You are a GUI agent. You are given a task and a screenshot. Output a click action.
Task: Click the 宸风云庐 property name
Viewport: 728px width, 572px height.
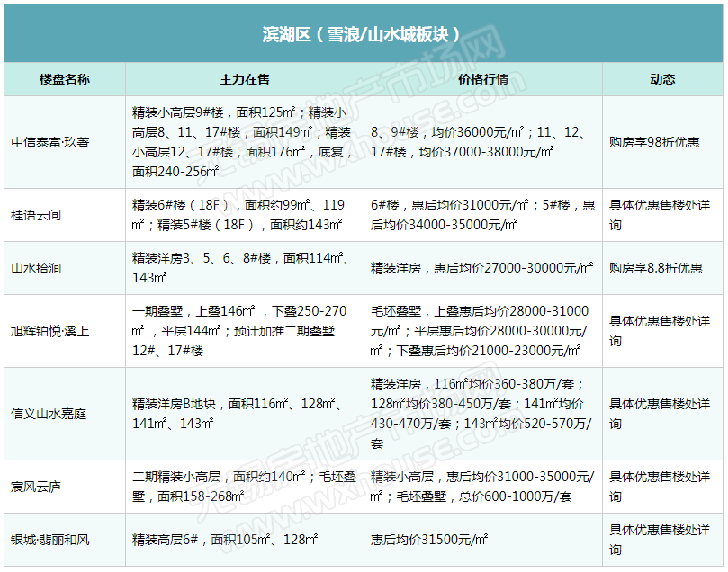[36, 487]
